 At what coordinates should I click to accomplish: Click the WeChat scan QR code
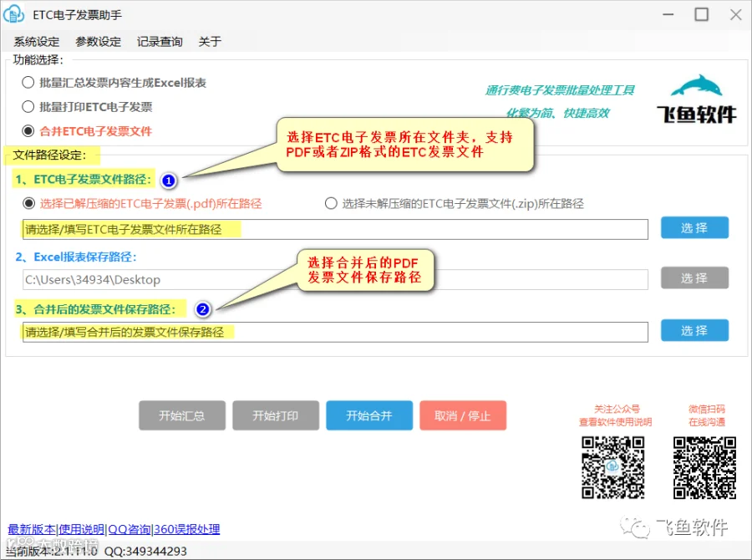point(704,467)
